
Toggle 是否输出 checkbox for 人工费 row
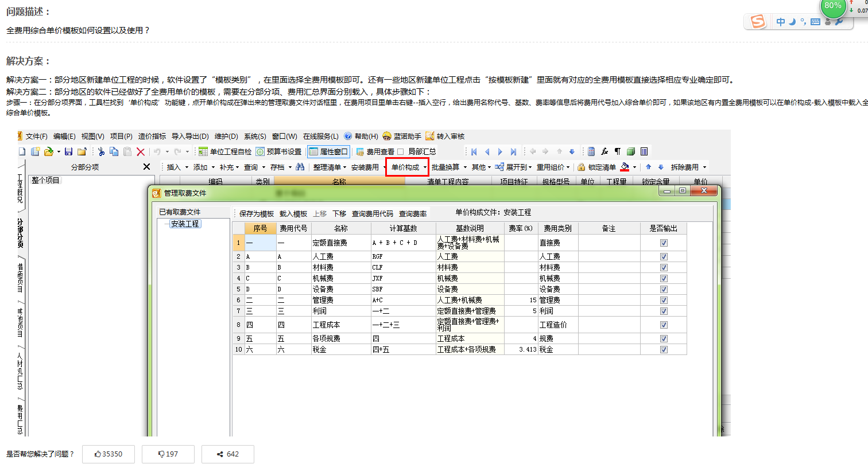[x=664, y=257]
